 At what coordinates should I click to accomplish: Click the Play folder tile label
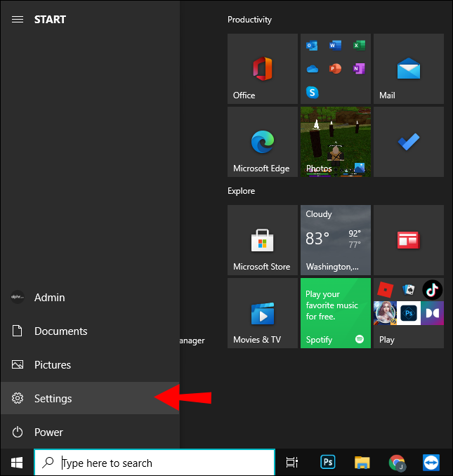(x=387, y=340)
